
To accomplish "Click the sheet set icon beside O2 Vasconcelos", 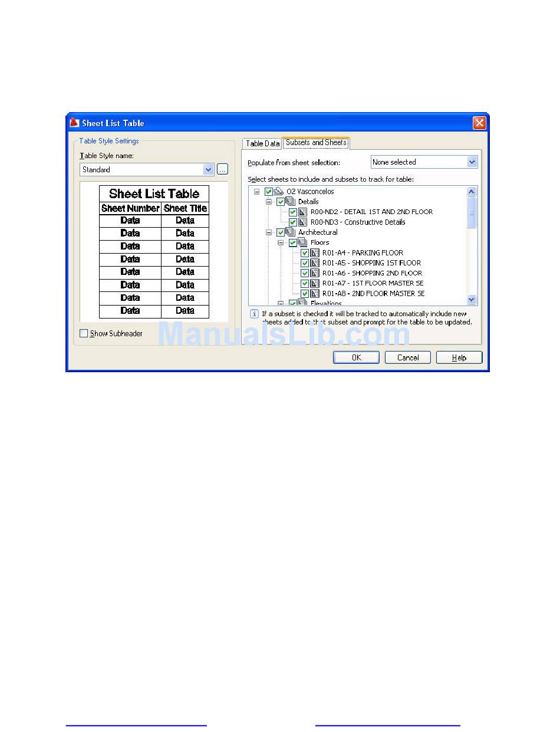I will click(279, 191).
